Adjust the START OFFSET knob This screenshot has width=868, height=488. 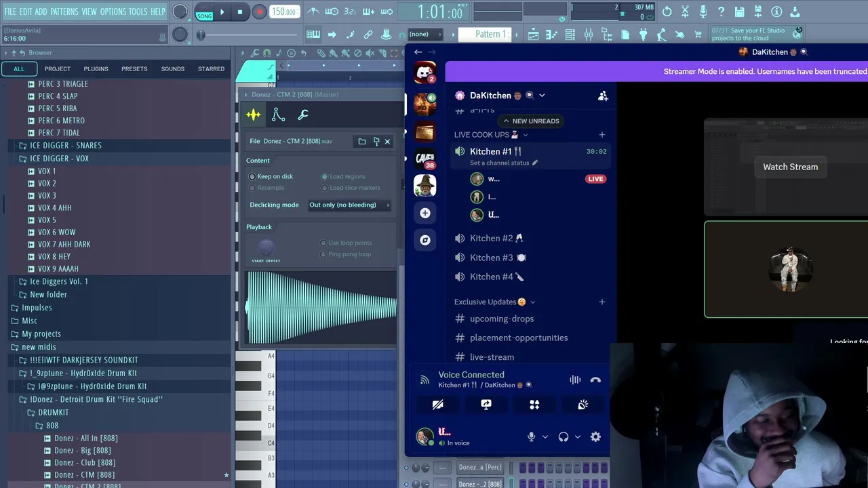[x=266, y=247]
